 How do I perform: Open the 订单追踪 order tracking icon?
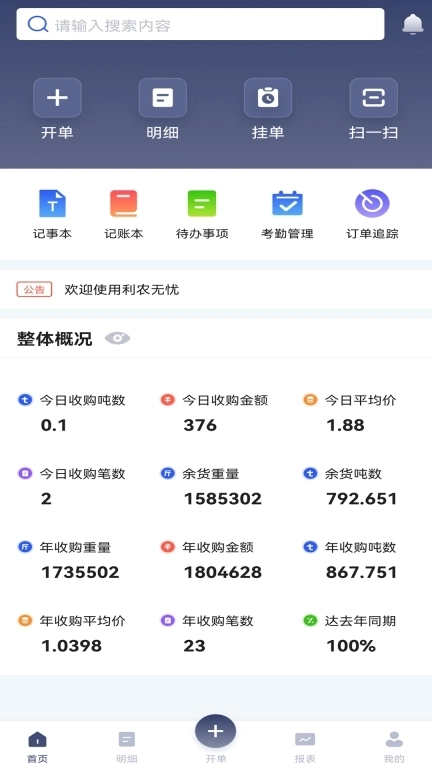(x=372, y=203)
